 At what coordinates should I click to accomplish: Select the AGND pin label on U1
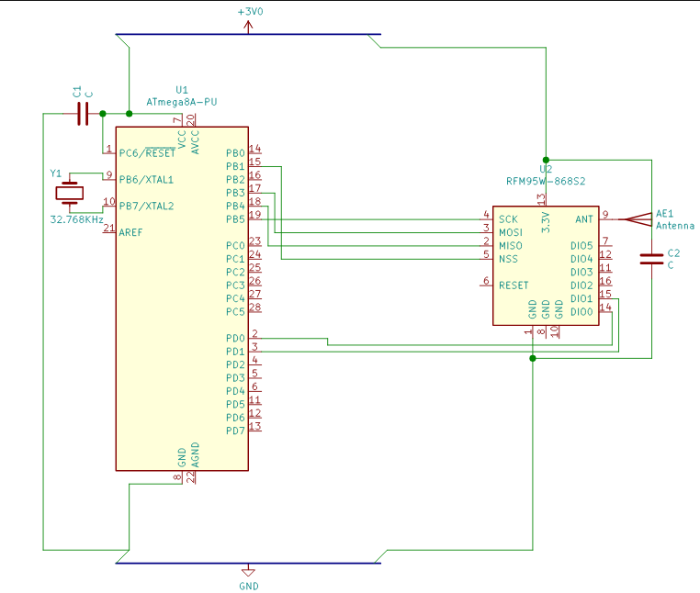(195, 455)
